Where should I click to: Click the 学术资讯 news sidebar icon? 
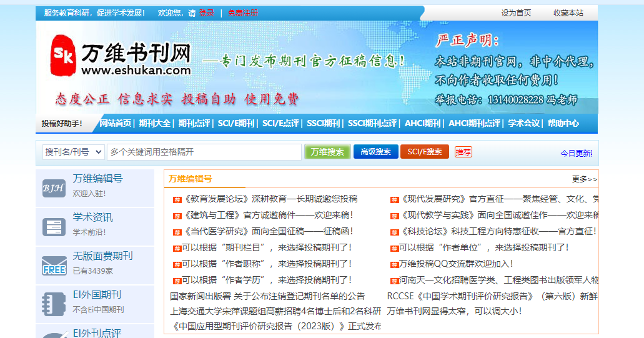pos(54,227)
